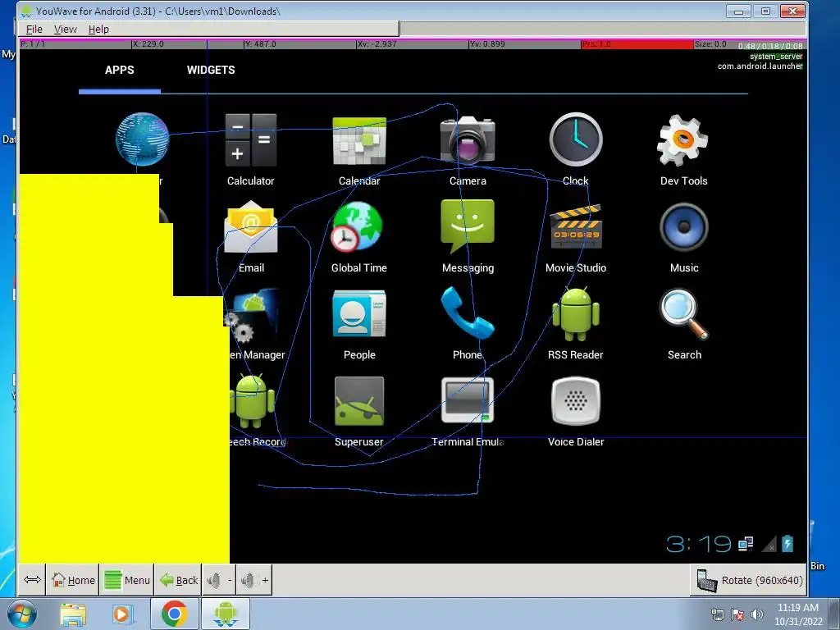Click the YouWave taskbar icon
This screenshot has height=630, width=840.
point(225,614)
